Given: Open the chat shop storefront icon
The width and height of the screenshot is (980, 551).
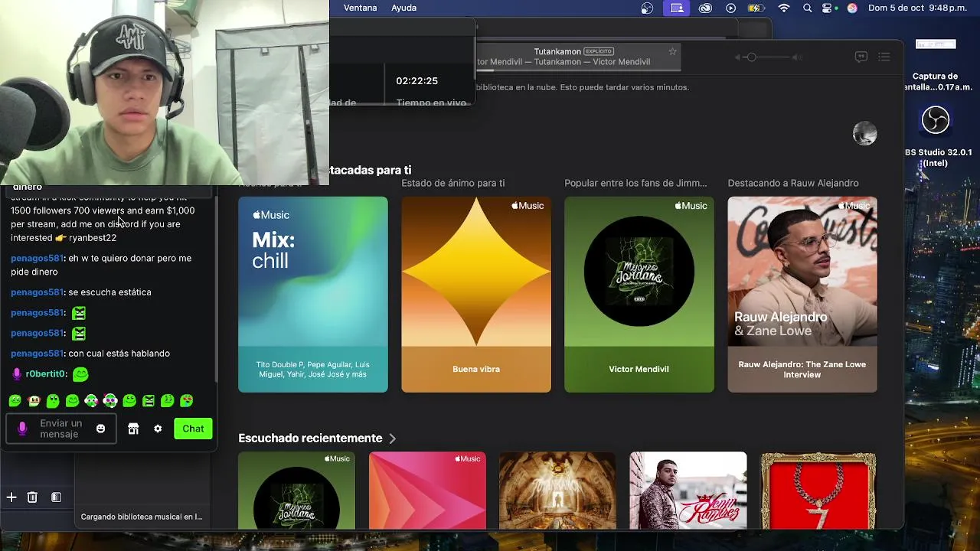Looking at the screenshot, I should (133, 429).
